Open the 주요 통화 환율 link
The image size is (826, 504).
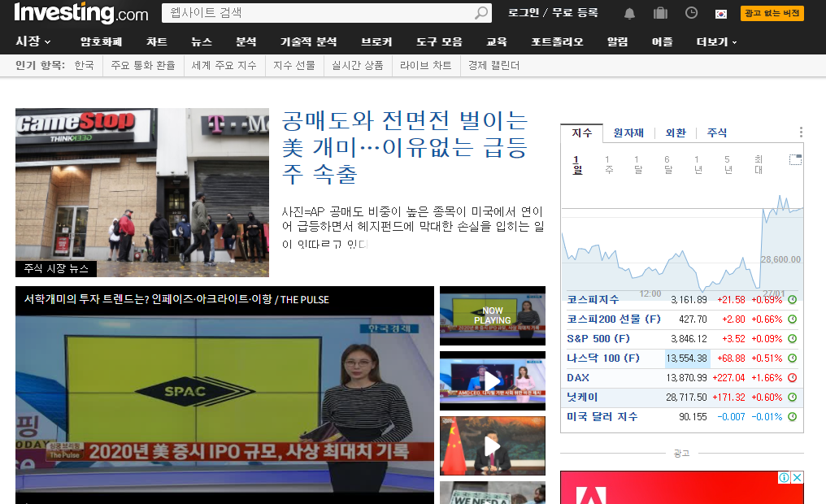tap(143, 65)
